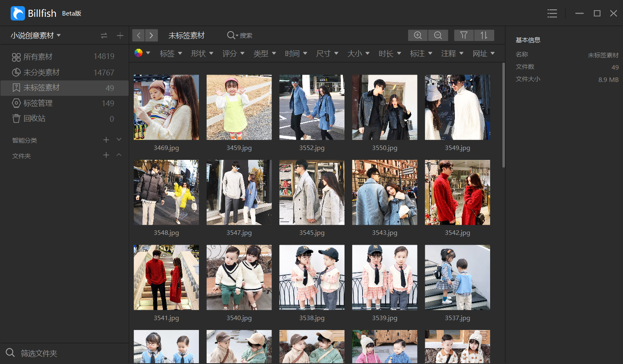
Task: Select thumbnail 3541.jpg
Action: (x=166, y=278)
